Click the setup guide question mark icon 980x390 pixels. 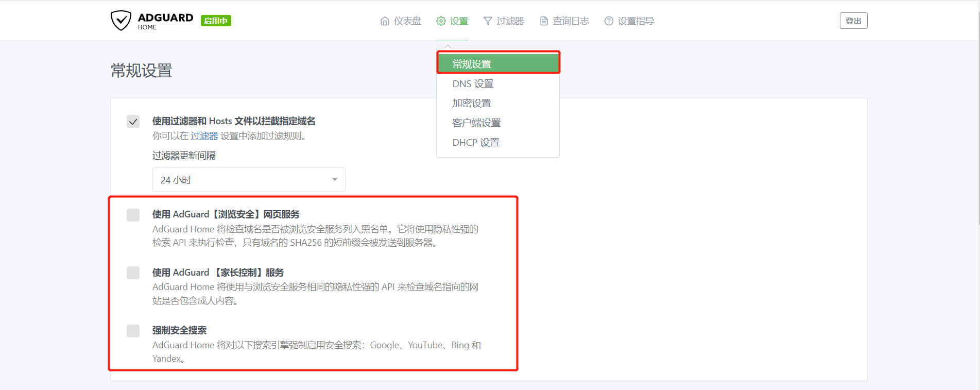tap(609, 21)
